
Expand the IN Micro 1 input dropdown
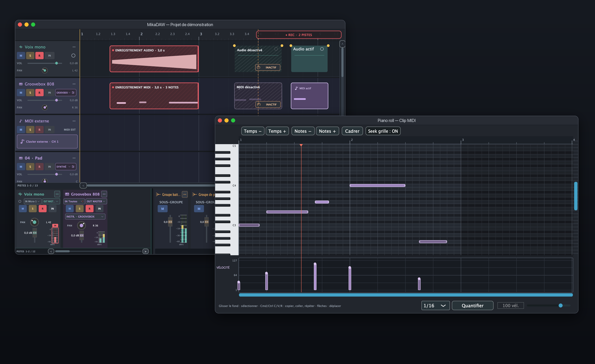point(32,201)
